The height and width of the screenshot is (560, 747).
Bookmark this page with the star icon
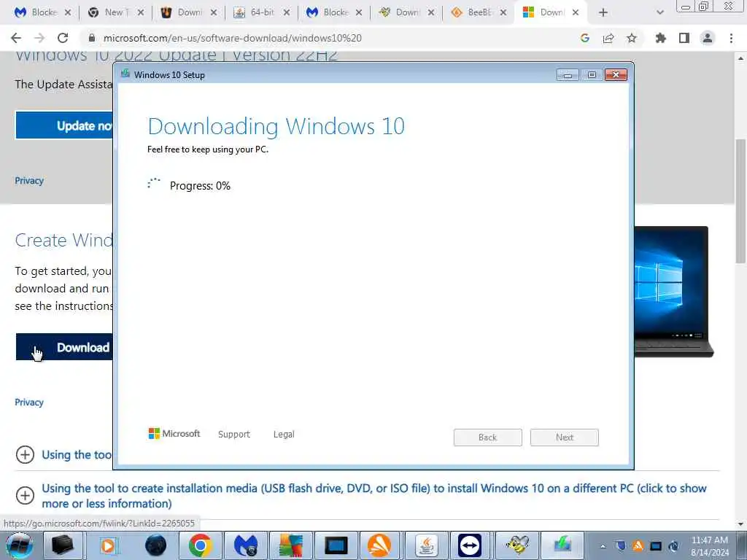coord(632,38)
